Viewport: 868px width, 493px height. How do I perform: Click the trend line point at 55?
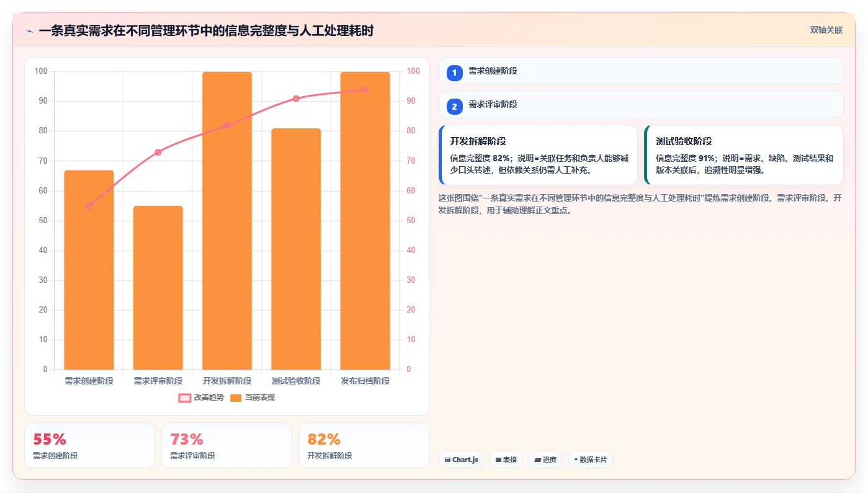pos(89,206)
